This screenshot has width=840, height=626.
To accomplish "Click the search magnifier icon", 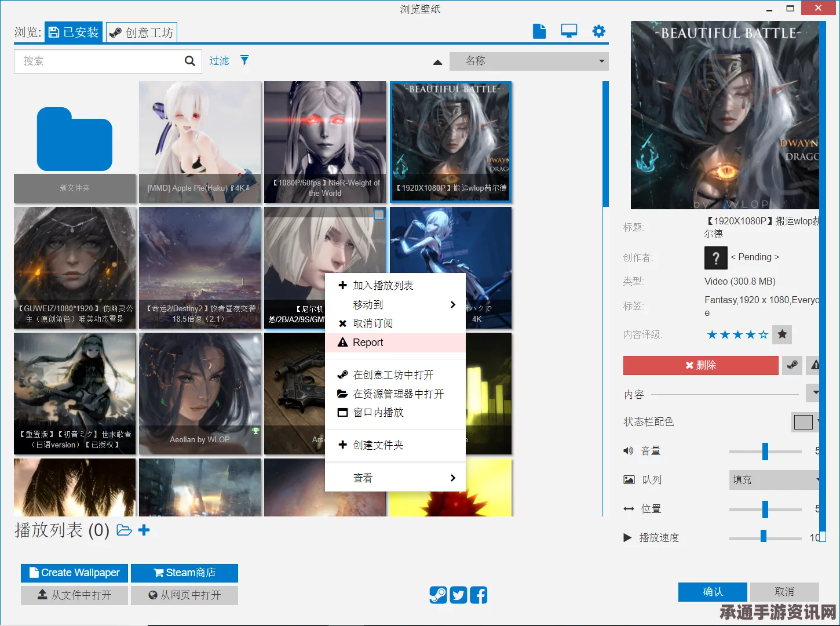I will [189, 61].
